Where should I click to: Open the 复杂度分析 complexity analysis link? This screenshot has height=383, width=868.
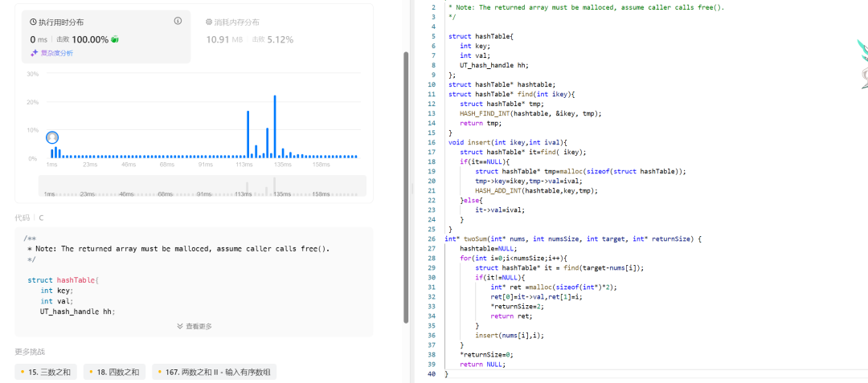56,53
